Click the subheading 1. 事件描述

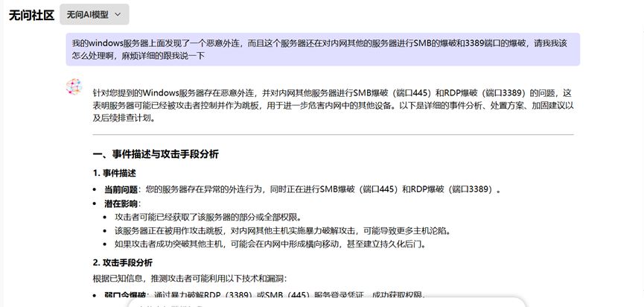(x=114, y=173)
